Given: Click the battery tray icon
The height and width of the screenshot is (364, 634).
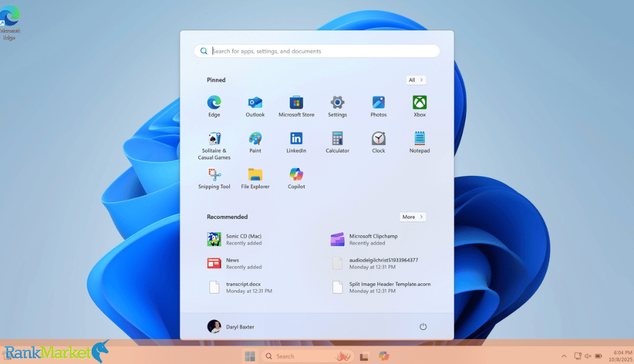Looking at the screenshot, I should pyautogui.click(x=598, y=356).
